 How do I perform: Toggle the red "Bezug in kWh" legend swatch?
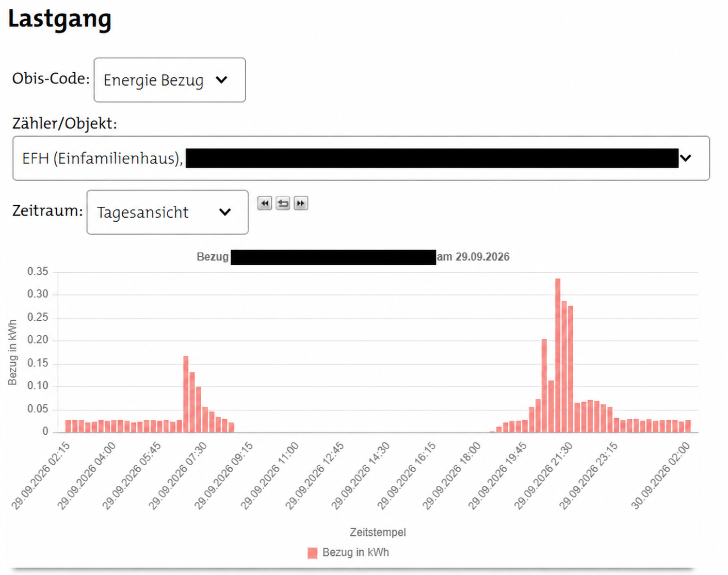[x=312, y=553]
